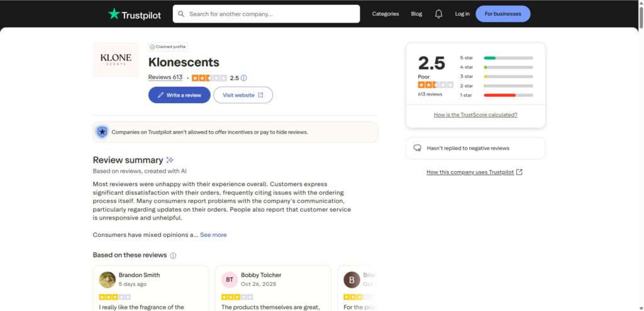Click the TrustScore info icon beside 2.5
644x311 pixels.
(x=244, y=78)
